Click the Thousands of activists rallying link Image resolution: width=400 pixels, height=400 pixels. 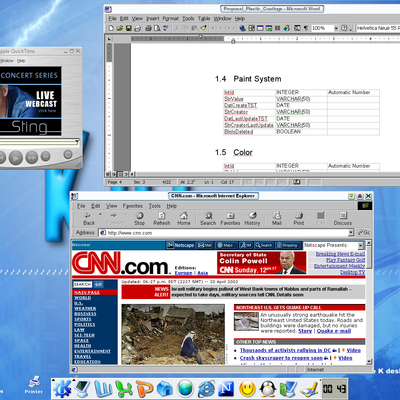[285, 350]
